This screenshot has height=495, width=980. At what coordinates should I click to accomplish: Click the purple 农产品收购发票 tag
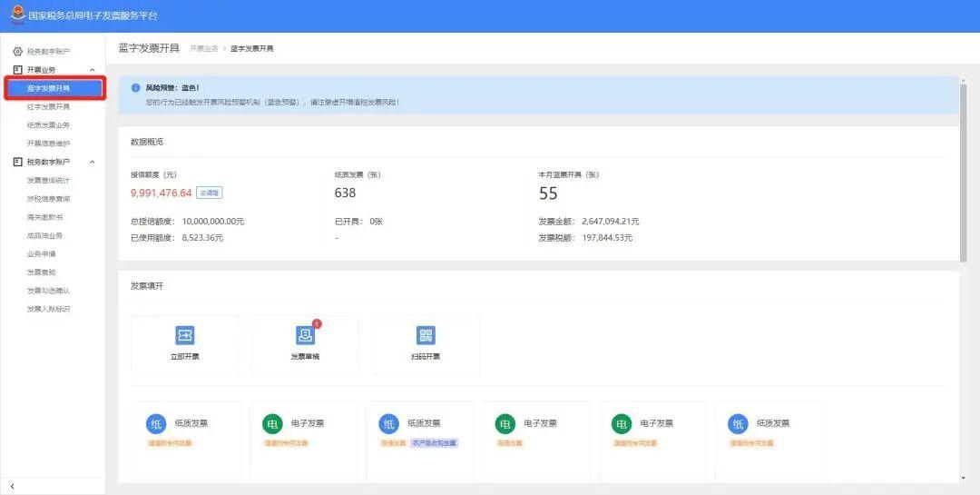coord(434,443)
